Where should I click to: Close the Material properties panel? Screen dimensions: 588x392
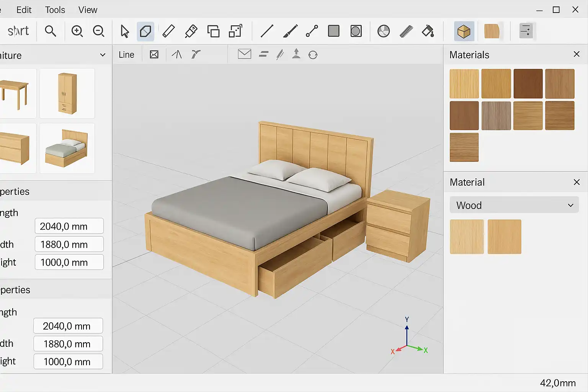577,182
